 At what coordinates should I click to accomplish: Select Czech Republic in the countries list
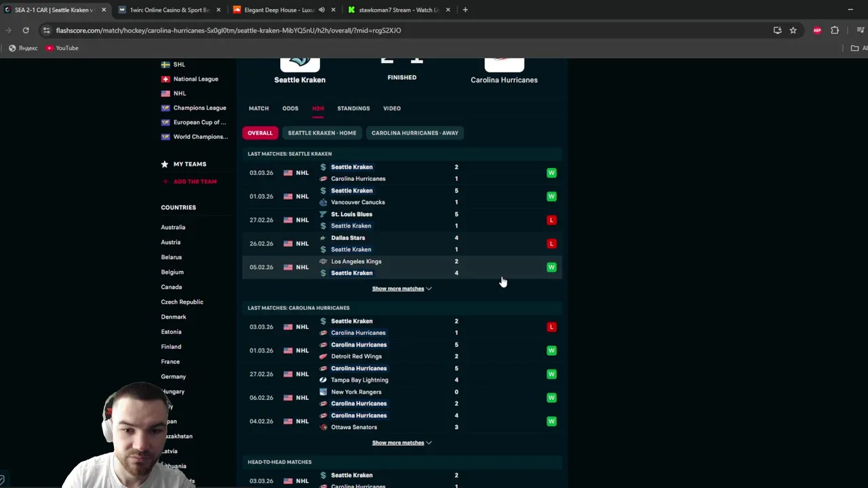point(182,302)
